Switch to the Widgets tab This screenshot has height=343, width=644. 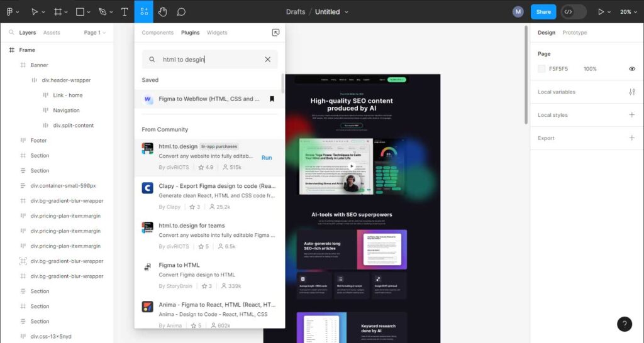click(217, 33)
